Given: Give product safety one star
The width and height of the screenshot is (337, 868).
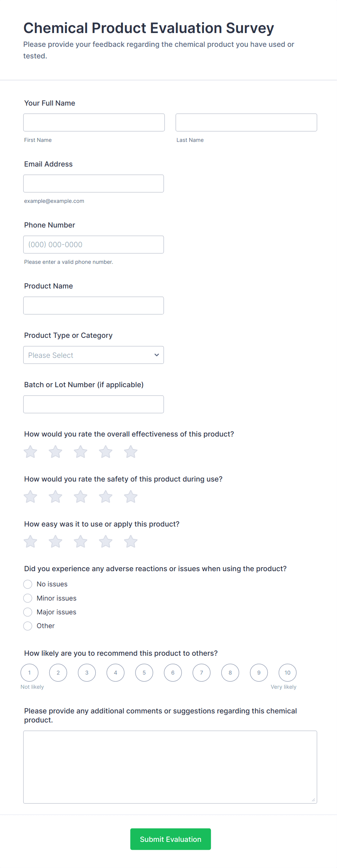Looking at the screenshot, I should (x=30, y=497).
